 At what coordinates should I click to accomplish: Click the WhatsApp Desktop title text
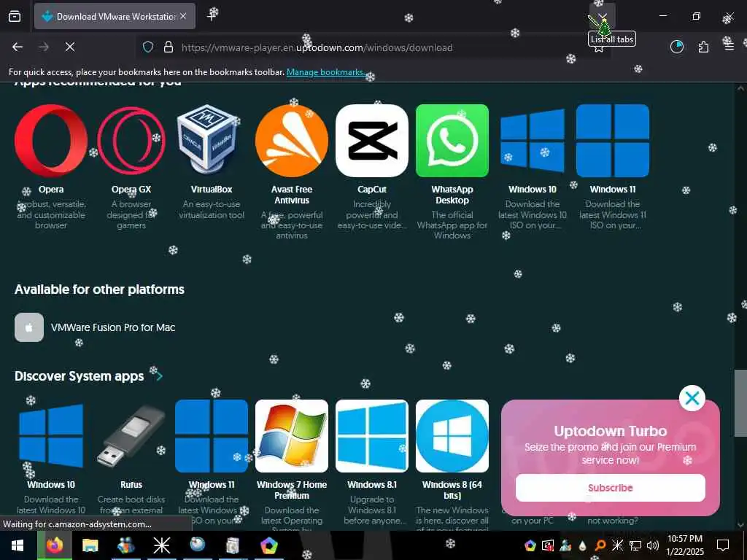452,195
